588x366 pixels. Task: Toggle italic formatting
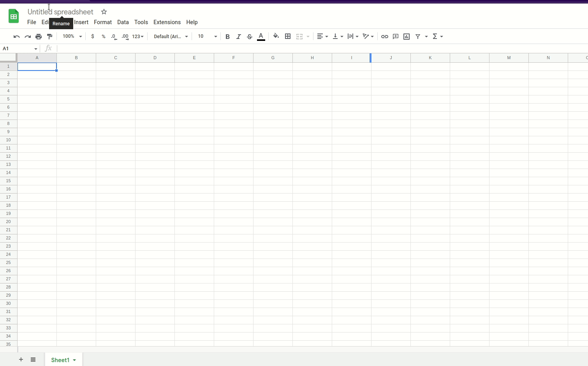pyautogui.click(x=239, y=36)
